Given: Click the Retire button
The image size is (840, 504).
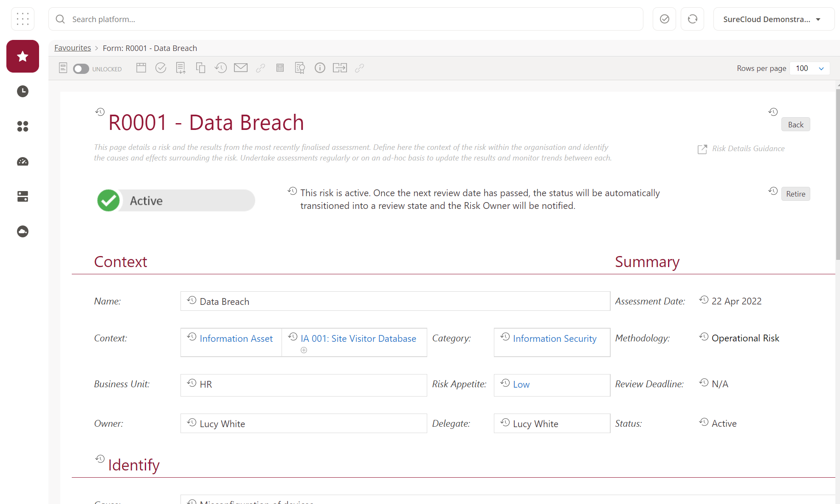Looking at the screenshot, I should click(795, 193).
